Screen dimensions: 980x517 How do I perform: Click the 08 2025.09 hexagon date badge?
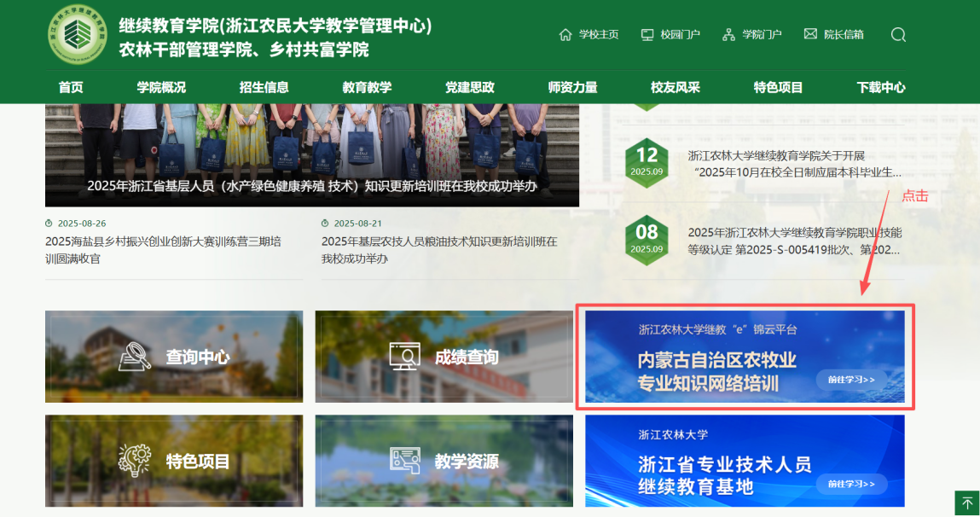(x=647, y=238)
